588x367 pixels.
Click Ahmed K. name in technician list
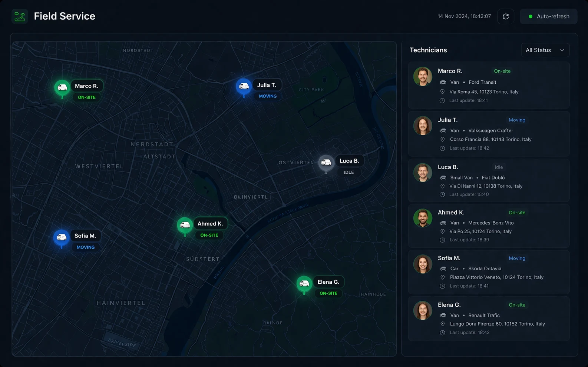click(x=451, y=213)
